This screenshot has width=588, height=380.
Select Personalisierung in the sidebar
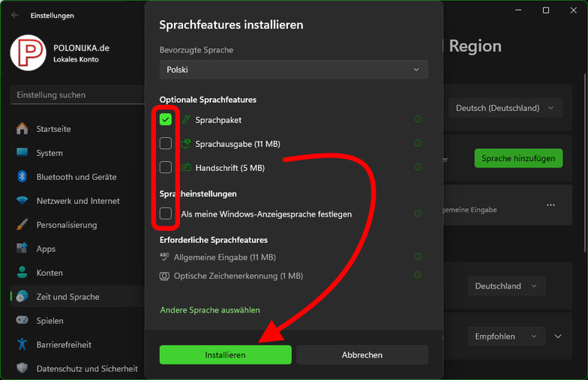pos(67,225)
